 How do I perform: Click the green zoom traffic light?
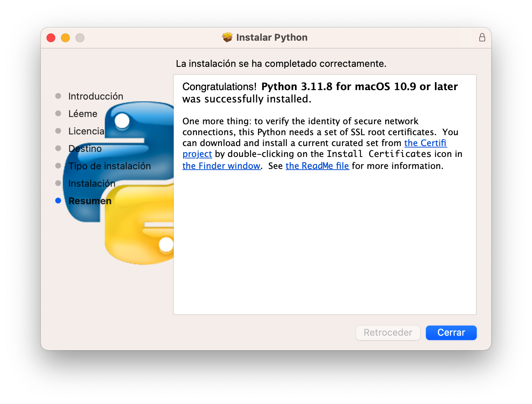tap(80, 37)
